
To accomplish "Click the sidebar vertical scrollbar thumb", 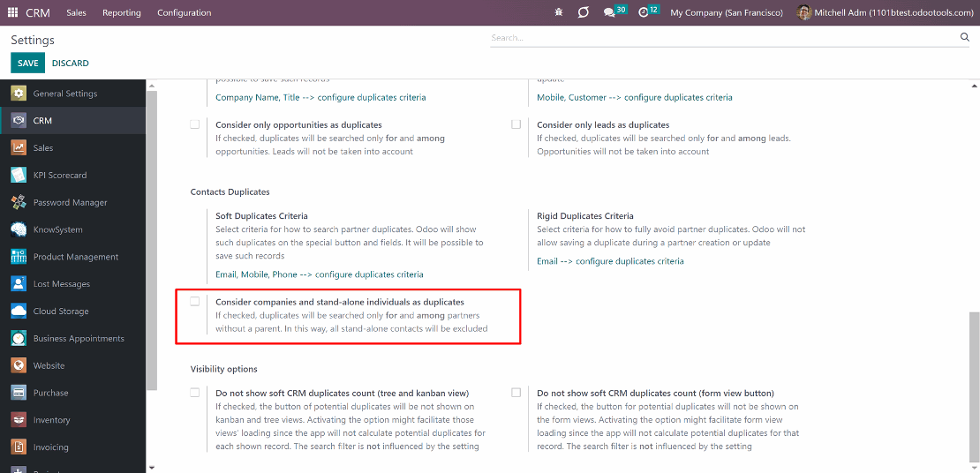I will (152, 240).
